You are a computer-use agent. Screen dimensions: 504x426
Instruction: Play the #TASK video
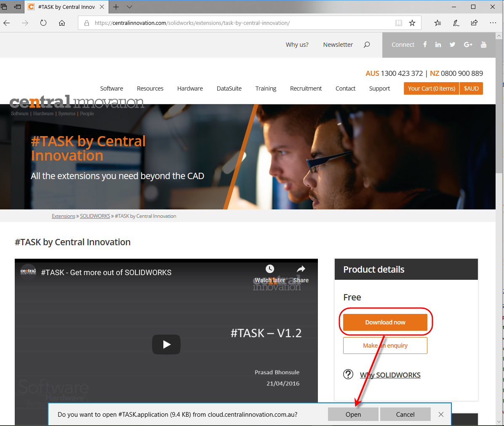tap(166, 344)
